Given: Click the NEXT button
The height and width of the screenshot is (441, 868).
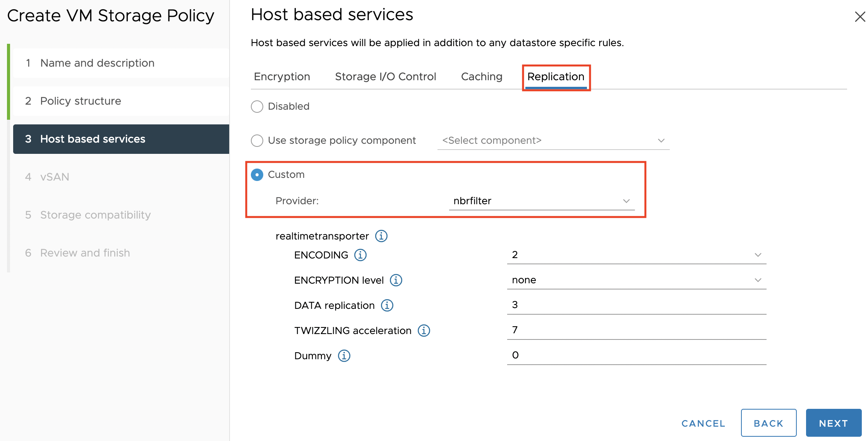Looking at the screenshot, I should [833, 423].
